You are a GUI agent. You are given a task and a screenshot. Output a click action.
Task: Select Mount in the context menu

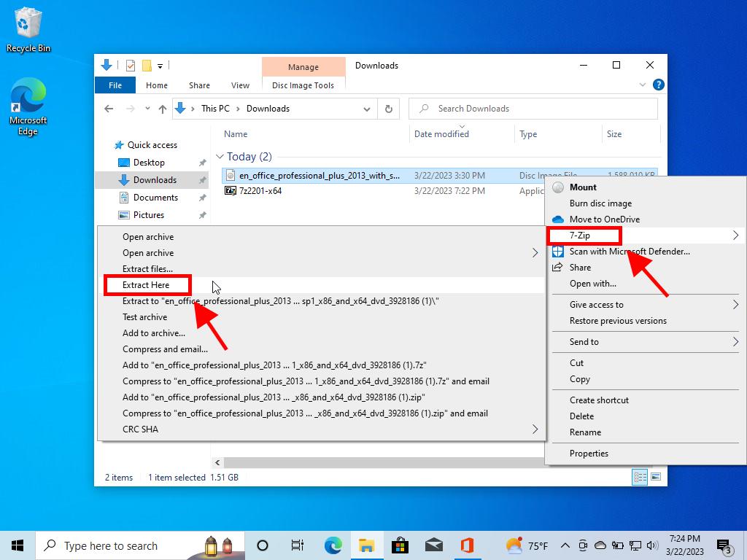click(583, 187)
